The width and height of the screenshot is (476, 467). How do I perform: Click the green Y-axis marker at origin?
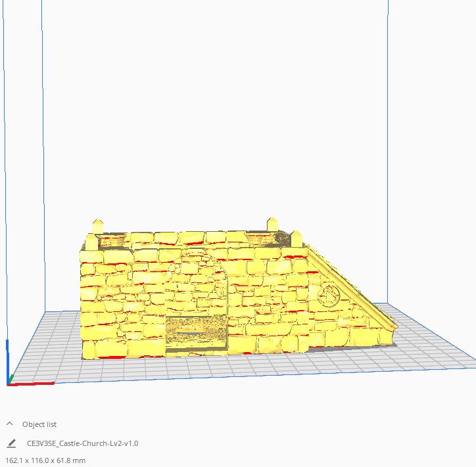10,380
